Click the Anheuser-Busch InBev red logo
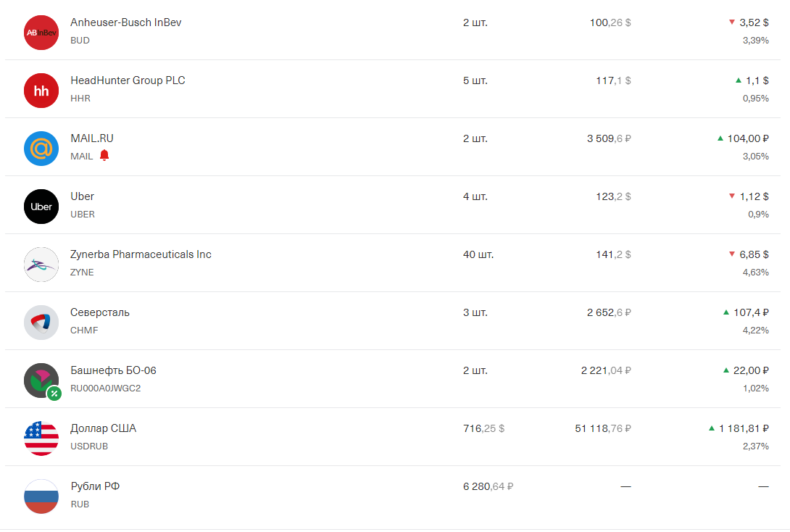This screenshot has width=790, height=532. (41, 33)
